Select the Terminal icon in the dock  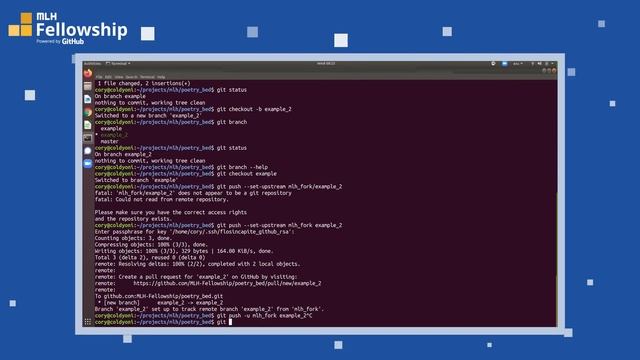point(88,138)
